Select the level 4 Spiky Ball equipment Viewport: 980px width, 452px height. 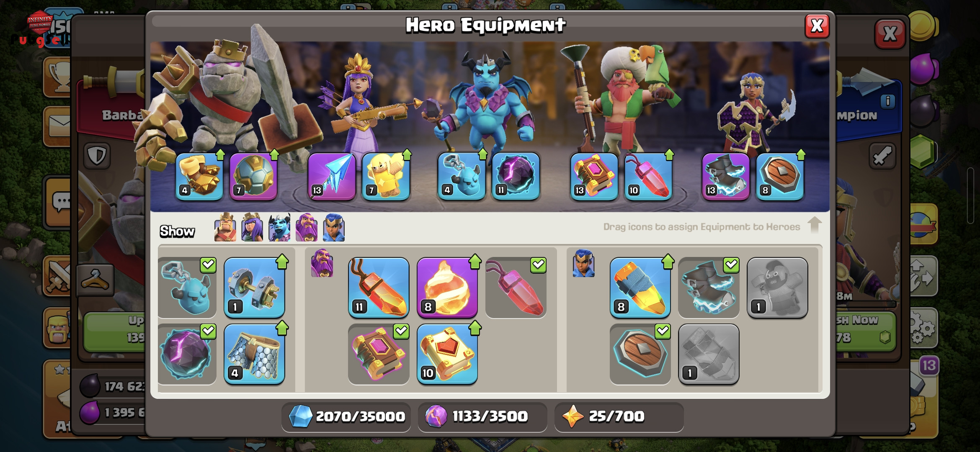tap(199, 177)
